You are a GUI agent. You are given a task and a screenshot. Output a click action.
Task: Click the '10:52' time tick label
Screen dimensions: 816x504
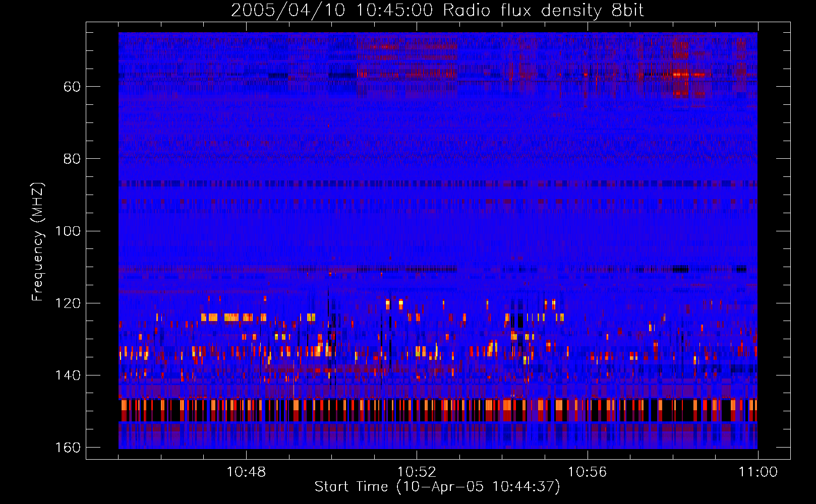417,472
